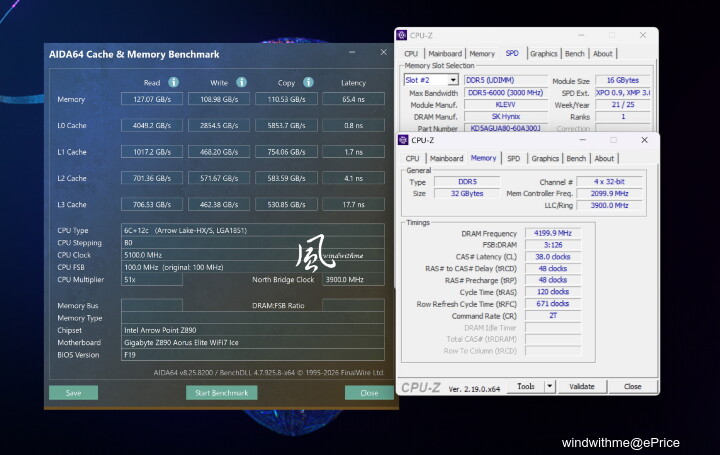
Task: Click the Tools button in CPU-Z
Action: coord(526,386)
